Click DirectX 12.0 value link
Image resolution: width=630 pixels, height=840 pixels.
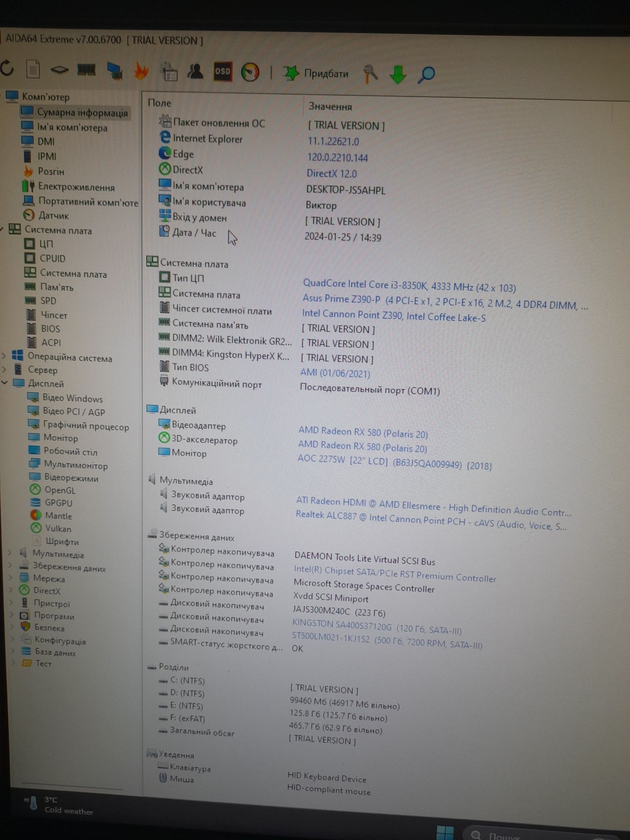coord(332,173)
